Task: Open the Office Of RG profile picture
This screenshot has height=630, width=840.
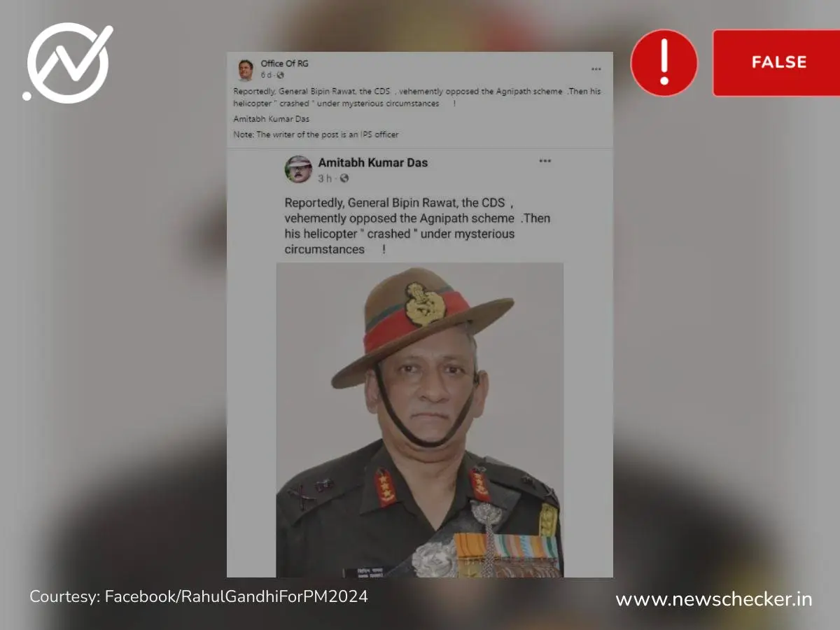Action: [x=245, y=69]
